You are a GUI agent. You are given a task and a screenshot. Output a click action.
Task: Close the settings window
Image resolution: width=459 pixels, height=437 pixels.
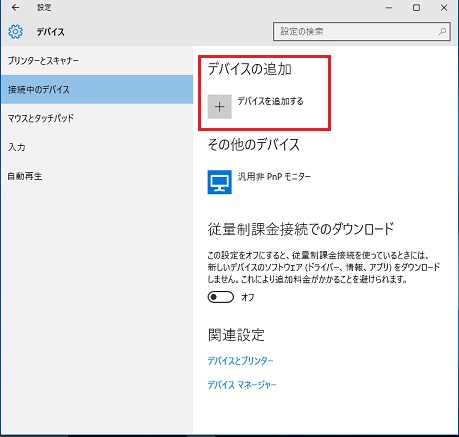(444, 8)
